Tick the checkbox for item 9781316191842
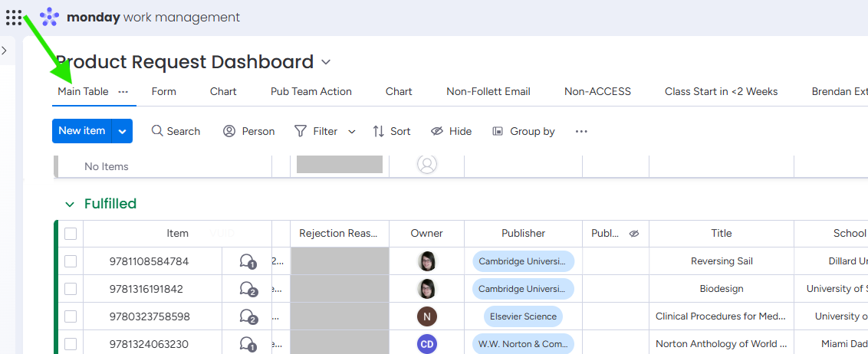Viewport: 868px width, 354px height. tap(71, 289)
